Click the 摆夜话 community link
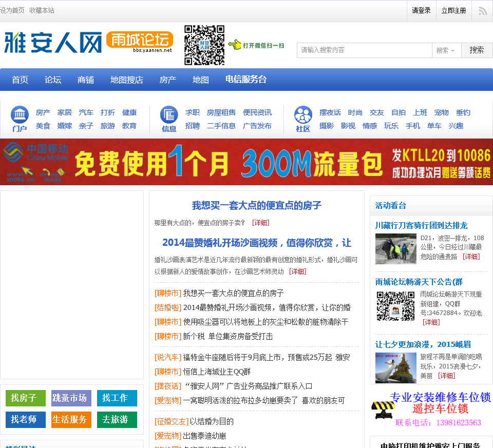493x448 pixels. point(330,112)
